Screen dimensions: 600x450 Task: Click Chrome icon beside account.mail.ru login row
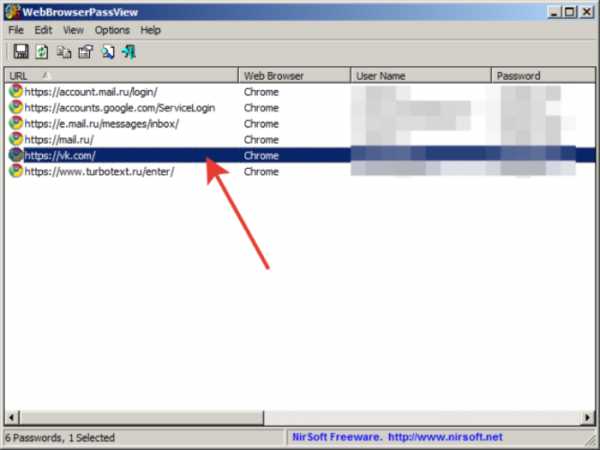click(15, 92)
